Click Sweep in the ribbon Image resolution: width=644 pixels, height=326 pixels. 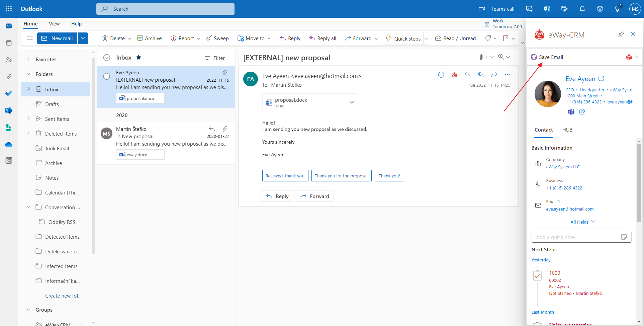[x=217, y=38]
